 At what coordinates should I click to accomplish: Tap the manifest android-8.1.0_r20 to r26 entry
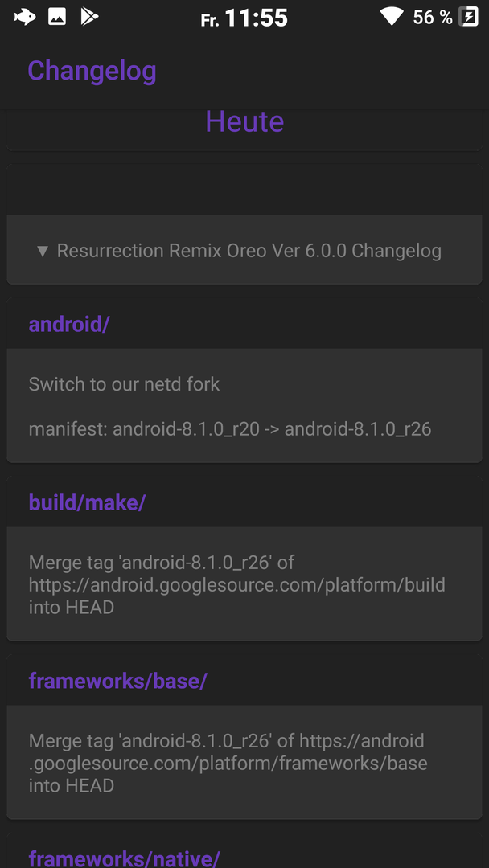point(230,429)
